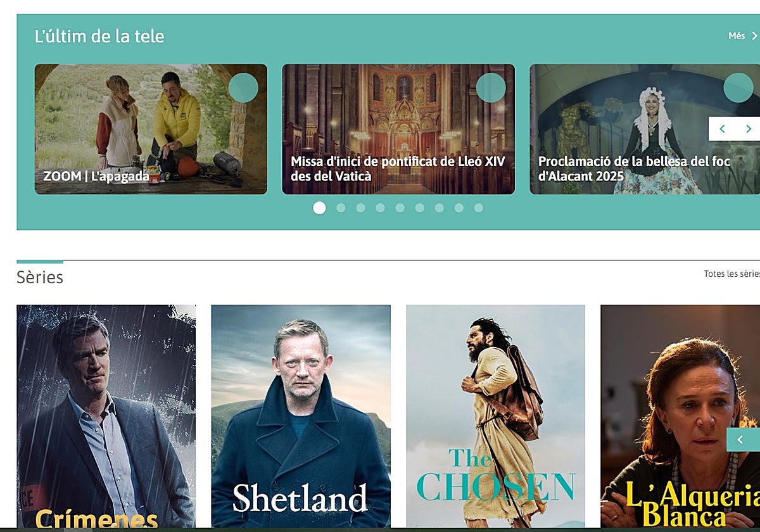Click the round badge on Missa d'inici card
The width and height of the screenshot is (760, 532).
click(x=491, y=88)
